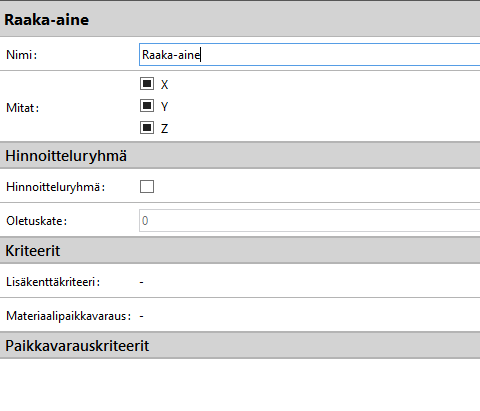The image size is (480, 411).
Task: Click the Materiaalipaikkavaraus label
Action: tap(69, 316)
